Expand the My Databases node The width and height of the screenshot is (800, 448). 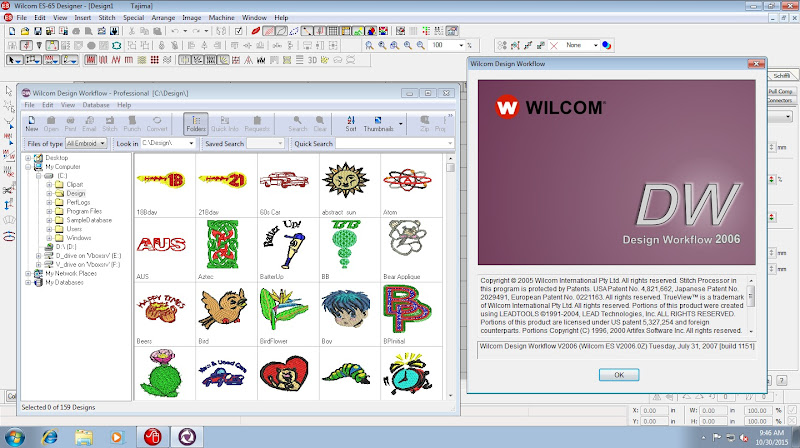coord(28,282)
